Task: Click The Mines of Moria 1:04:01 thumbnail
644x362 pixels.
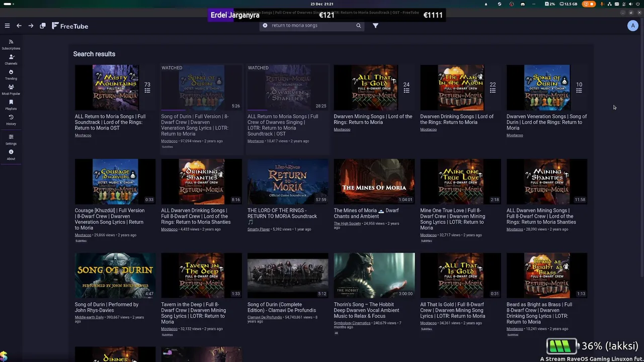Action: pos(374,182)
